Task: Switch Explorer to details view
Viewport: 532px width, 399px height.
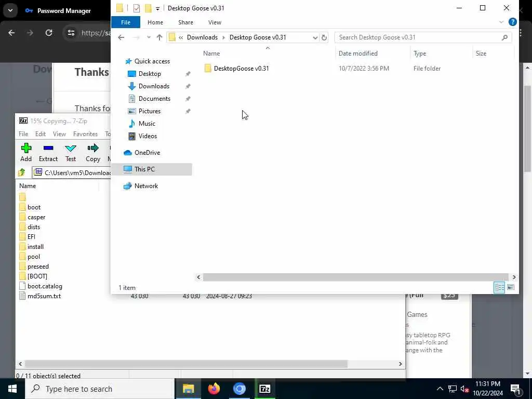Action: [x=499, y=287]
